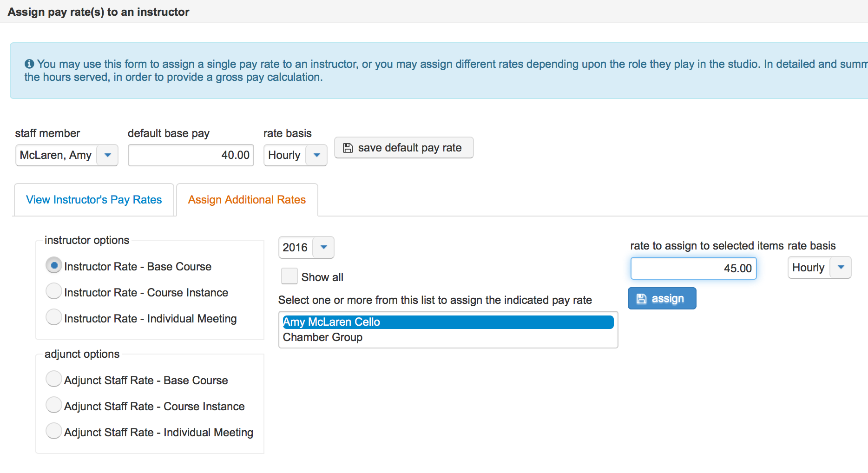Click the default base pay field
The width and height of the screenshot is (868, 473).
point(191,155)
